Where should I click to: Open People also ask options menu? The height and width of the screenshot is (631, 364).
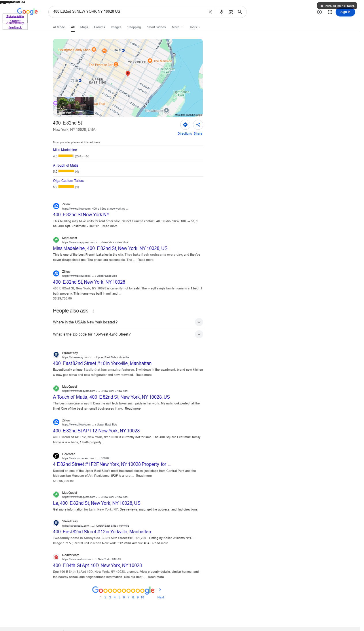click(94, 311)
